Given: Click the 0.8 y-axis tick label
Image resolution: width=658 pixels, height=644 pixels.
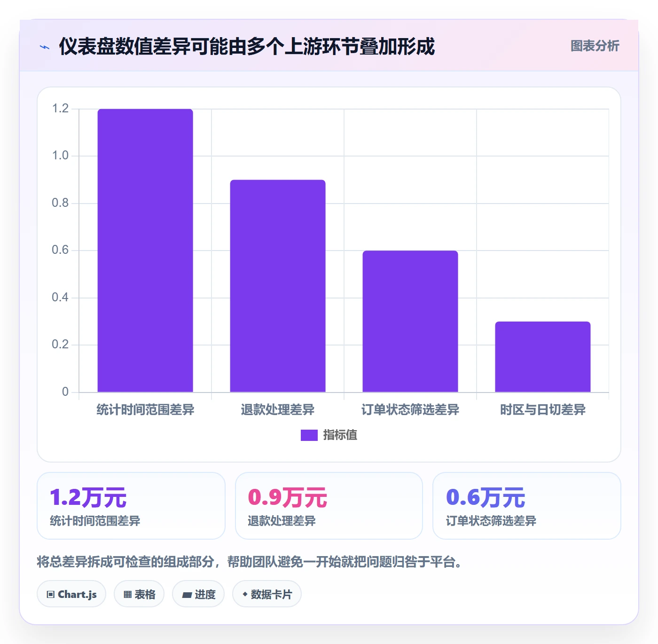Looking at the screenshot, I should pos(60,203).
